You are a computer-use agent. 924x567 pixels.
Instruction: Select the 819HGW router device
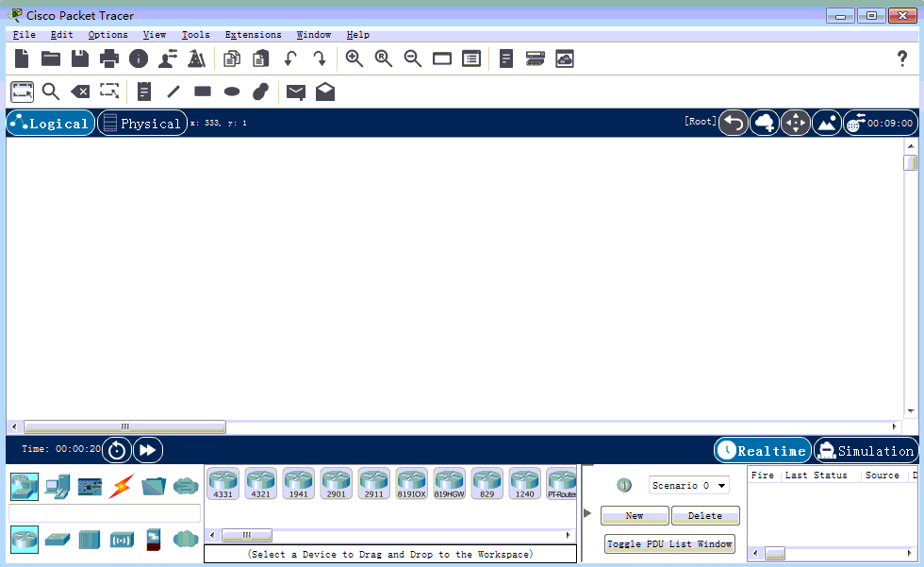(449, 483)
